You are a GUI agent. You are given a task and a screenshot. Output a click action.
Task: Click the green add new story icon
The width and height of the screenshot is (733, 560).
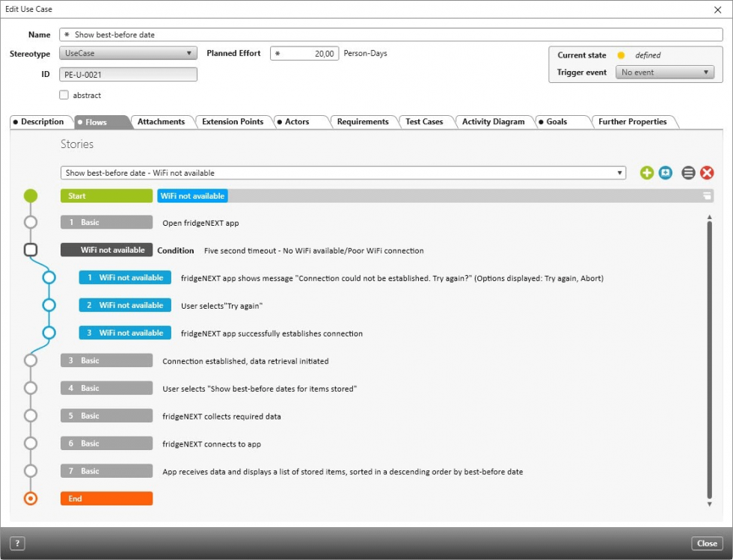646,172
